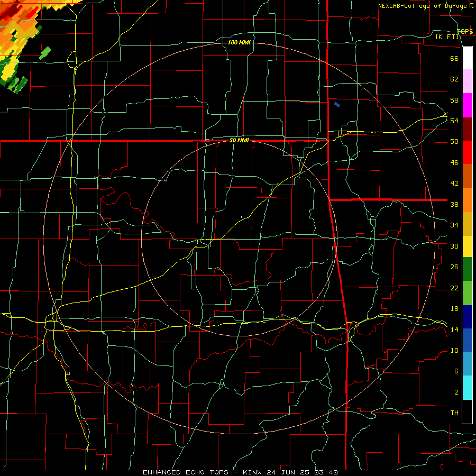Screen dimensions: 476x476
Task: Click the "KINX 24 JUN 25 03:40" timestamp
Action: pos(290,472)
